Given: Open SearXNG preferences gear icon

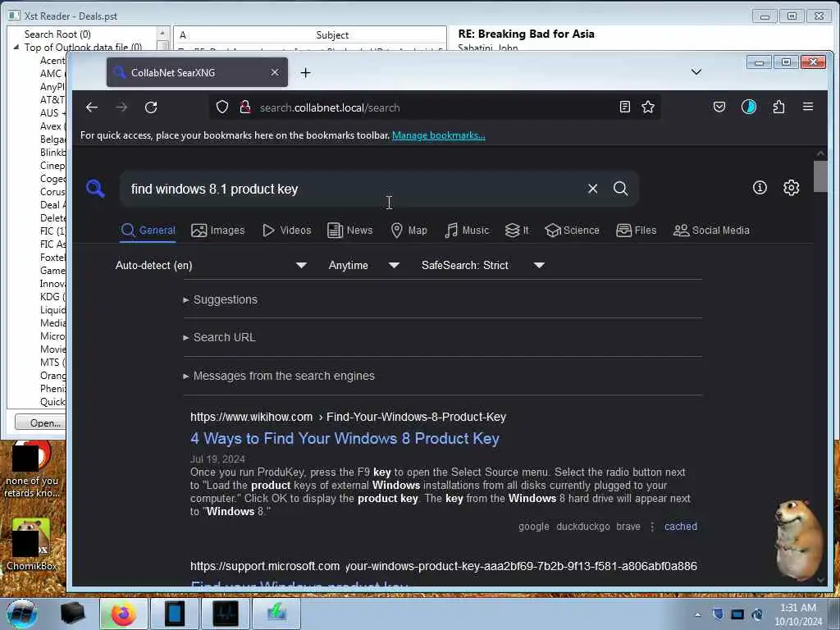Looking at the screenshot, I should [x=792, y=188].
